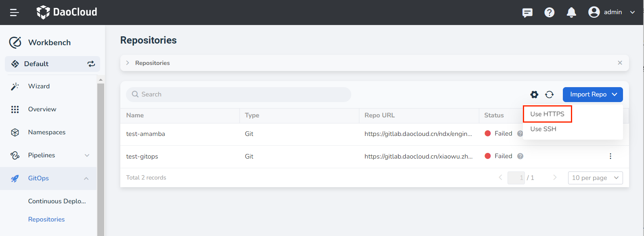Click the Type column header
This screenshot has height=236, width=644.
252,115
